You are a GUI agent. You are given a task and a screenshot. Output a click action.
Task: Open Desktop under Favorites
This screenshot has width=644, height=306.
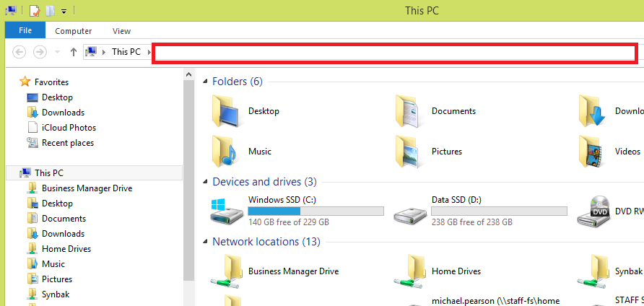click(x=57, y=97)
